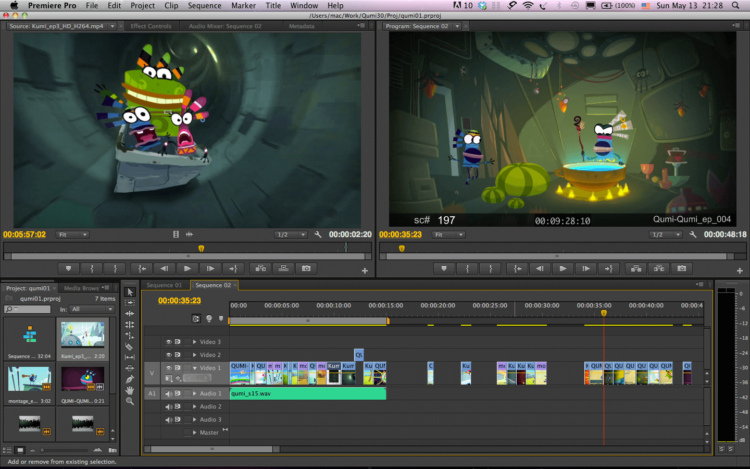Select qumi_s15.wav audio clip in timeline
This screenshot has width=750, height=469.
[308, 393]
